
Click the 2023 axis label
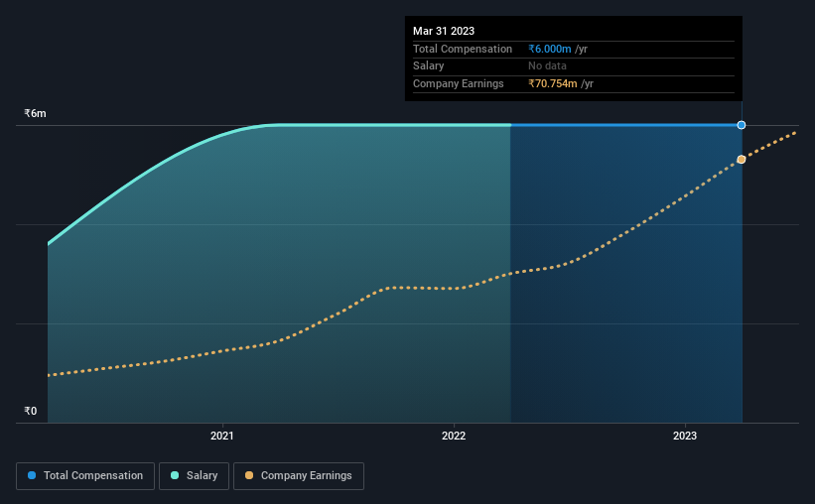click(685, 436)
